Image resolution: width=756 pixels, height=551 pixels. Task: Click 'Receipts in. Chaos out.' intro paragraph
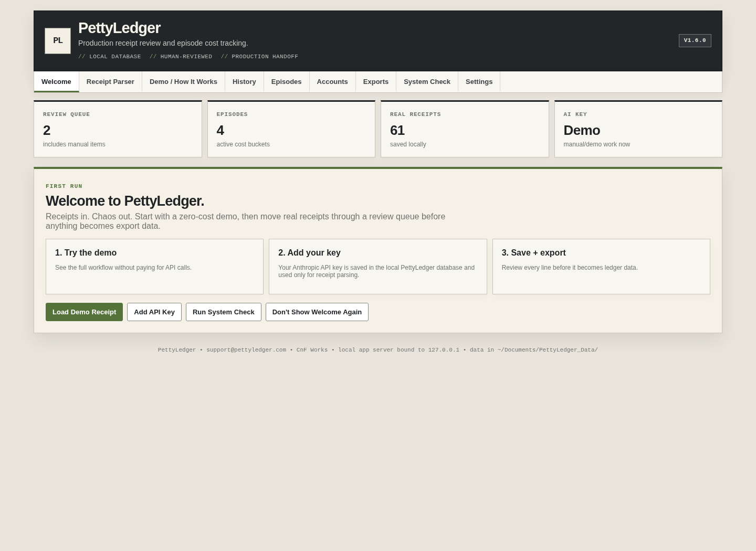[246, 221]
